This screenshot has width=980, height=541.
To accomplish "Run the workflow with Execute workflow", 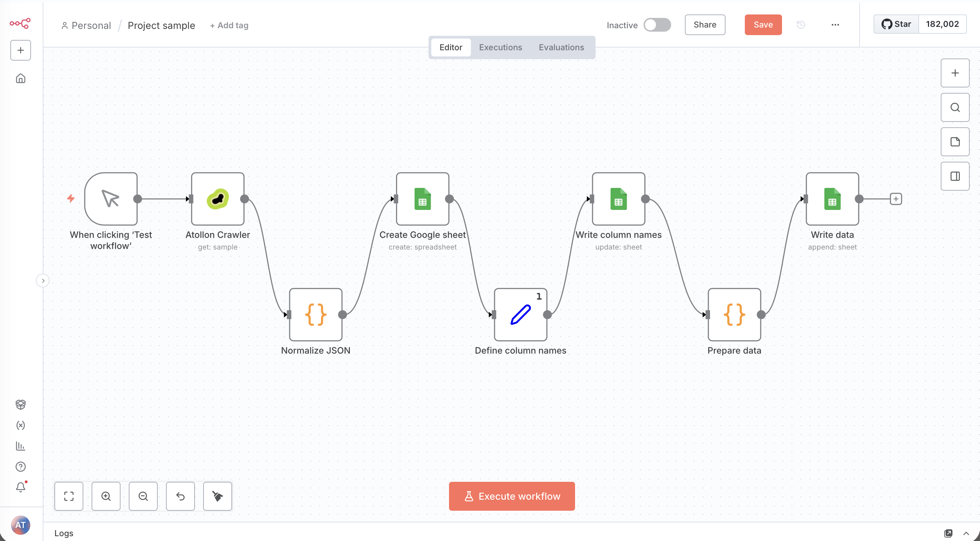I will click(512, 496).
